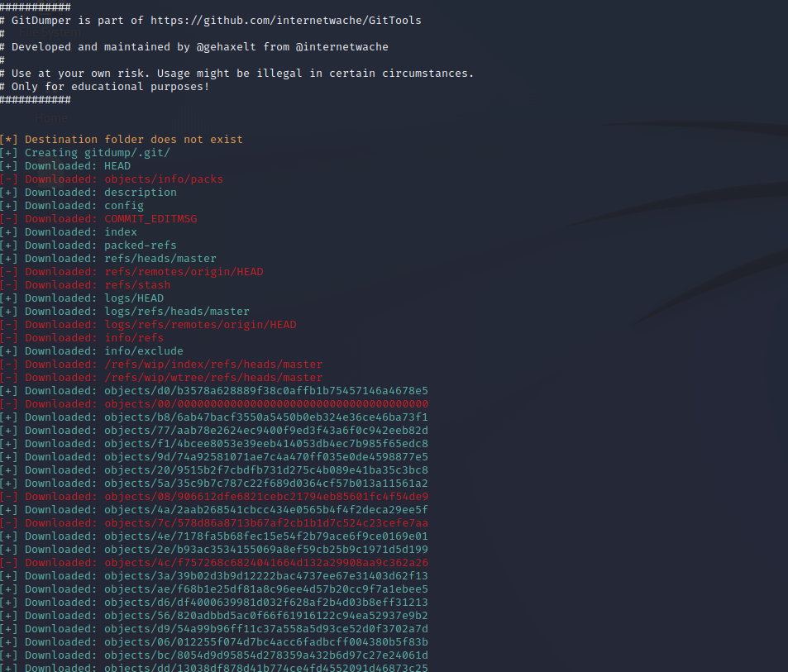788x672 pixels.
Task: Select the "logs/HEAD" download line
Action: coord(82,298)
